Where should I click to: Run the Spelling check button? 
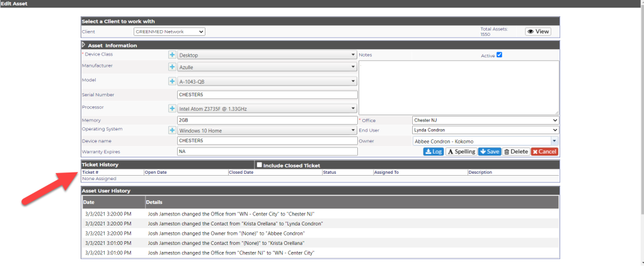pyautogui.click(x=461, y=152)
